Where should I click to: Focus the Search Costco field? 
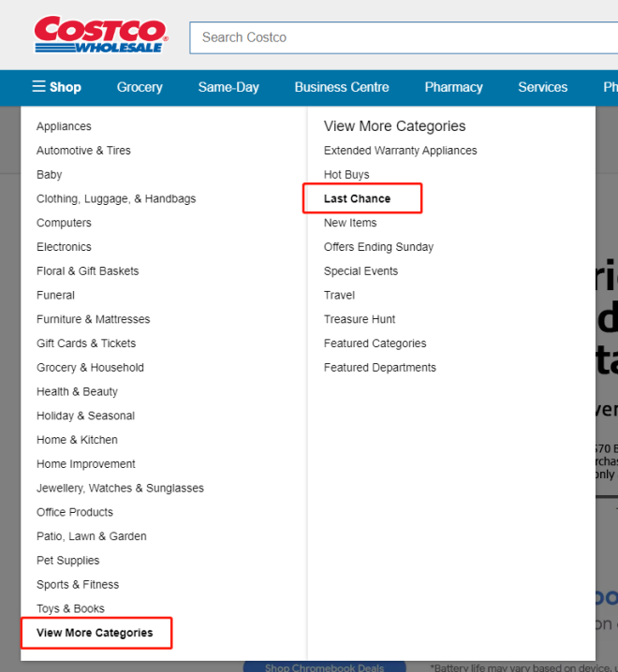pyautogui.click(x=404, y=37)
